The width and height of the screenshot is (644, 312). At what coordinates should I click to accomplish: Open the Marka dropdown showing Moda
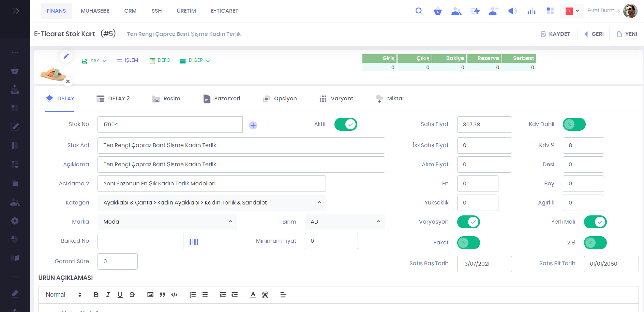pyautogui.click(x=167, y=222)
